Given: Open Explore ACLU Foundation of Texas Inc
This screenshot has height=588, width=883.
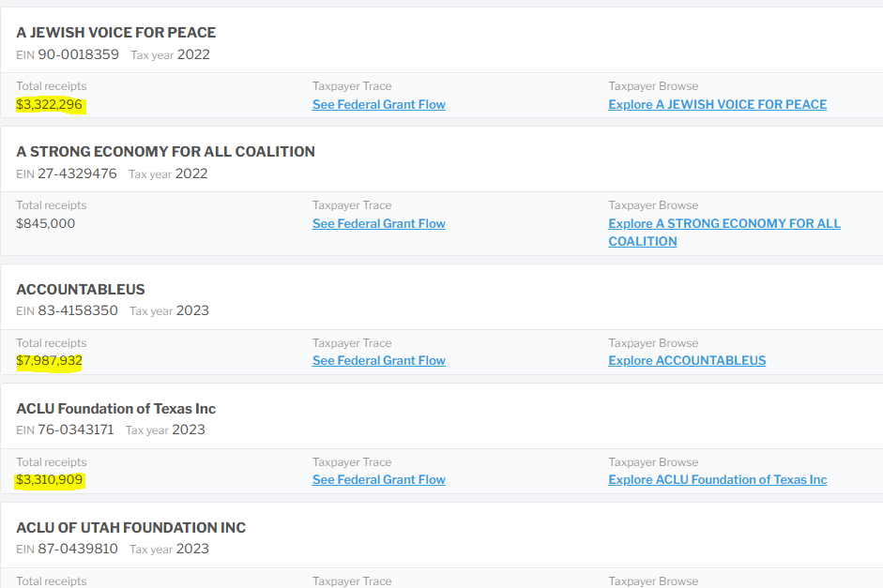Looking at the screenshot, I should click(x=717, y=479).
